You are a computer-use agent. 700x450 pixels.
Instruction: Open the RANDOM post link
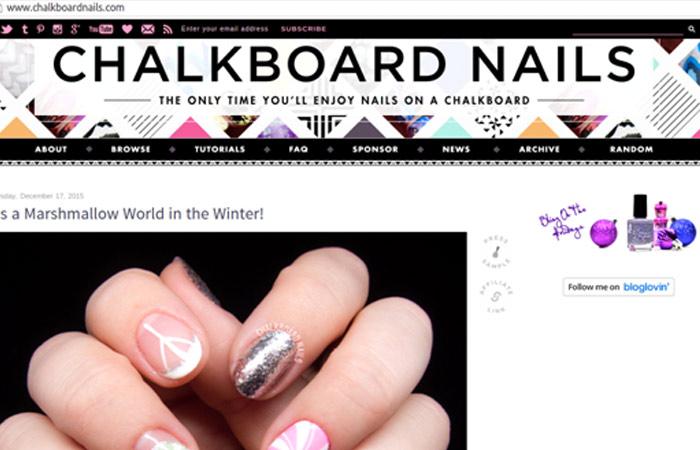[x=631, y=149]
